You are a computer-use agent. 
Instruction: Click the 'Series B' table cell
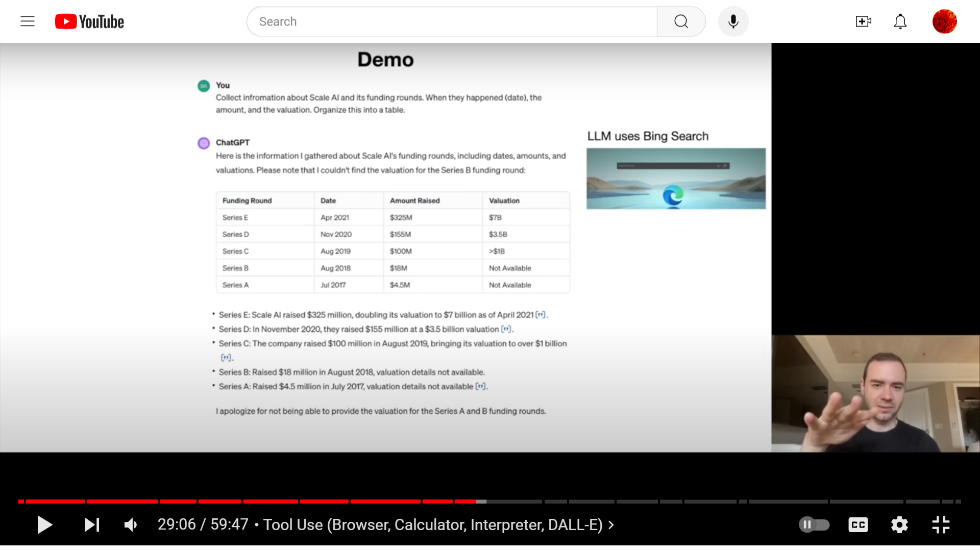pos(235,268)
